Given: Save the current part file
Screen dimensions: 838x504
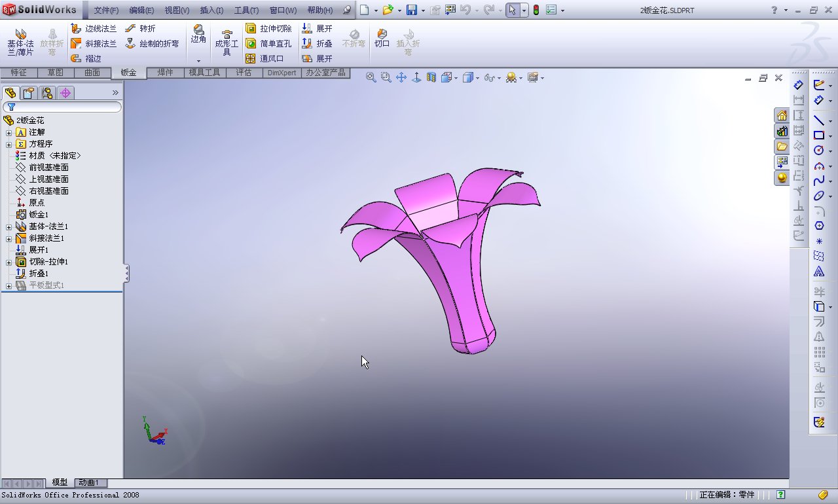Looking at the screenshot, I should [412, 10].
